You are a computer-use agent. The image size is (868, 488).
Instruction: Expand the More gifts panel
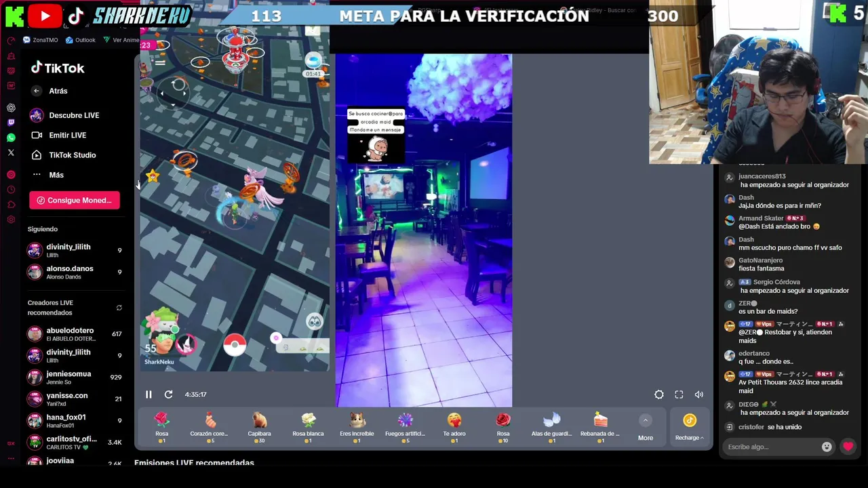pos(646,428)
